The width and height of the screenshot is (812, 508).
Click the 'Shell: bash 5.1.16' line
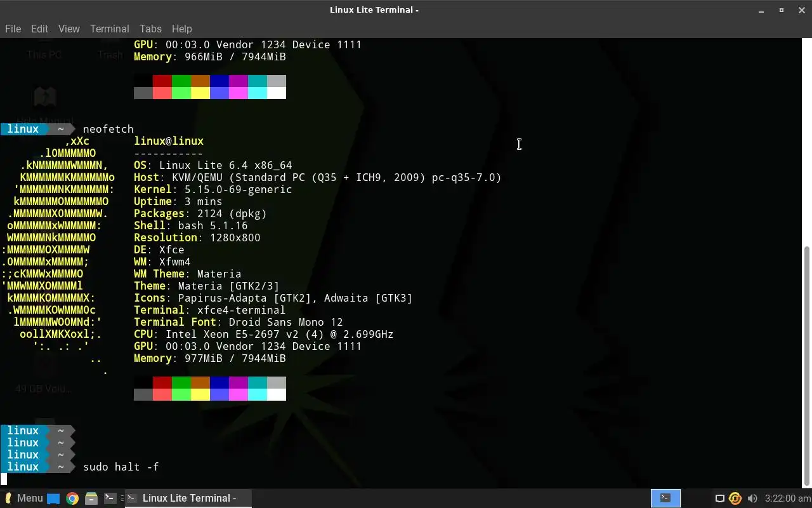click(x=190, y=225)
